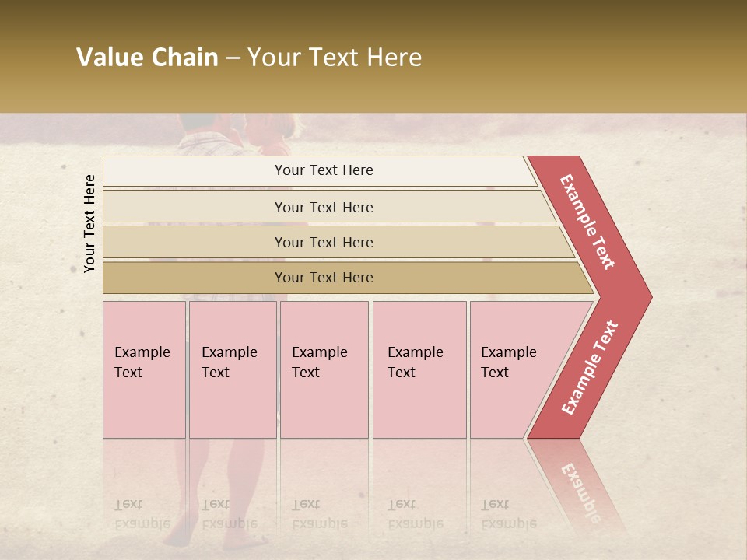
Task: Select the second 'Your Text Here' bar
Action: 328,206
